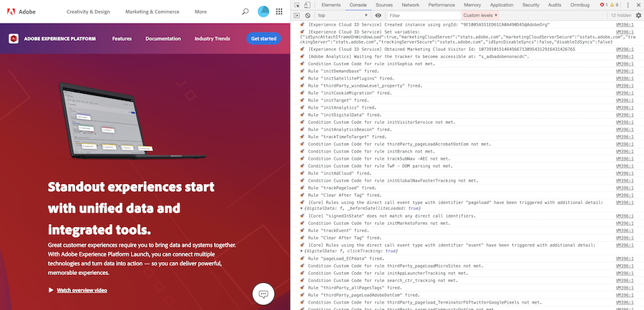644x310 pixels.
Task: Expand the More menu in Adobe header
Action: 201,11
